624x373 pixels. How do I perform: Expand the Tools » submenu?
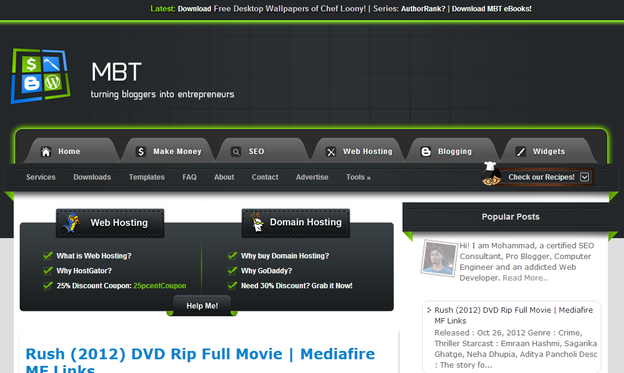click(358, 177)
